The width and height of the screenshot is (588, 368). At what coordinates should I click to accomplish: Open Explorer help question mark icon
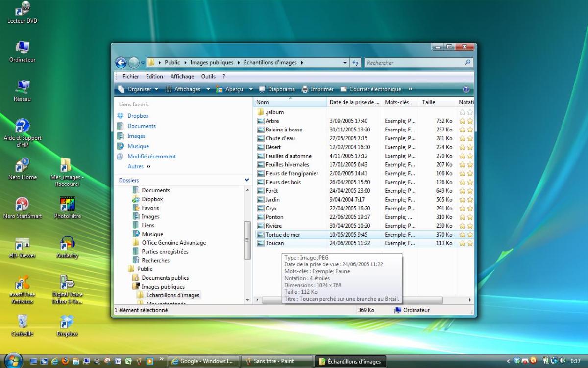pyautogui.click(x=466, y=89)
